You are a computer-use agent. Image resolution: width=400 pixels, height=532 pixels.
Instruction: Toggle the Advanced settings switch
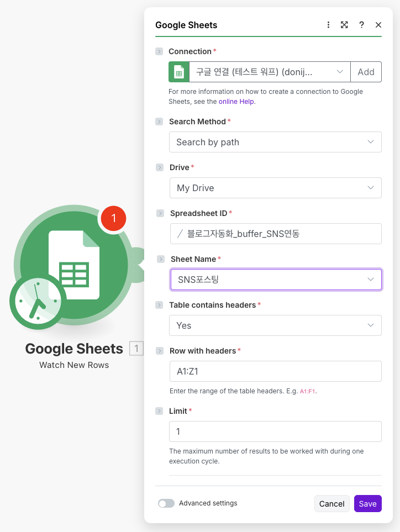(x=166, y=503)
